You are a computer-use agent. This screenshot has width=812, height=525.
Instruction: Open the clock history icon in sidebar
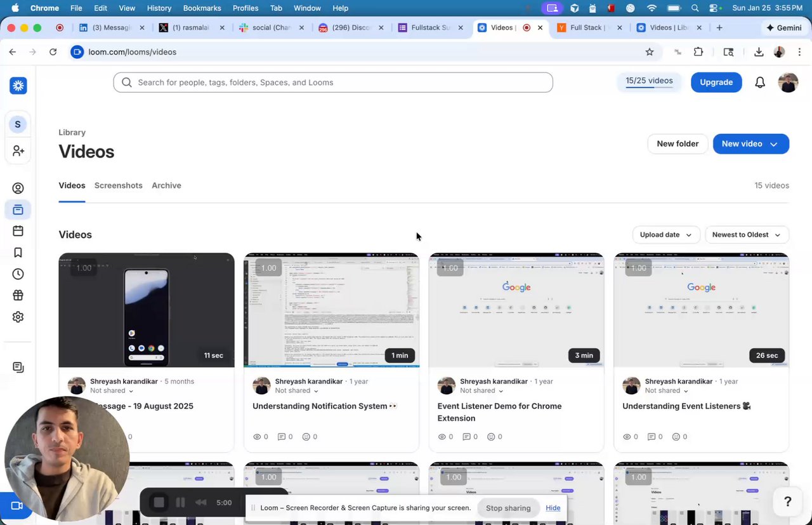coord(18,274)
